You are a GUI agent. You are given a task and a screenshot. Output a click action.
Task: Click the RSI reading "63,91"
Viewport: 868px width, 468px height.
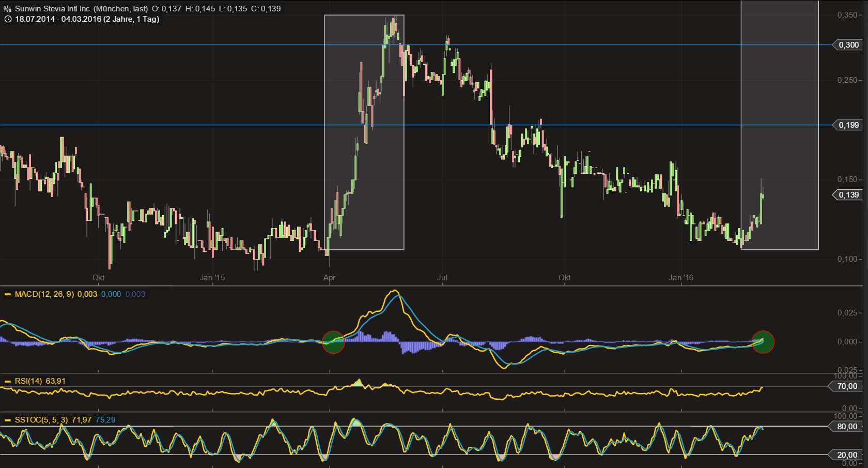tap(56, 381)
